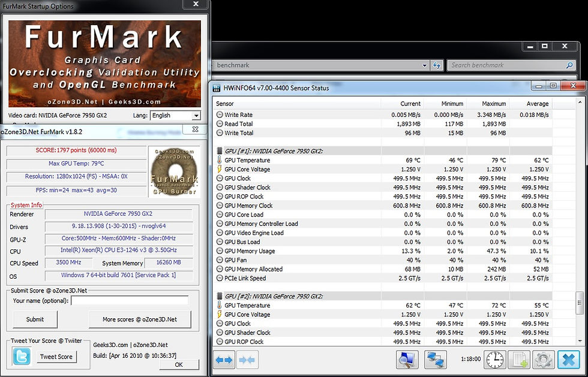Click the sensor icon beside GPU Fan
The height and width of the screenshot is (377, 588).
(220, 260)
